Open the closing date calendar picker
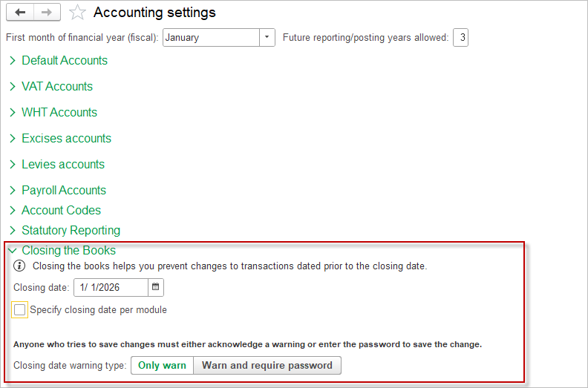This screenshot has height=388, width=588. (156, 287)
